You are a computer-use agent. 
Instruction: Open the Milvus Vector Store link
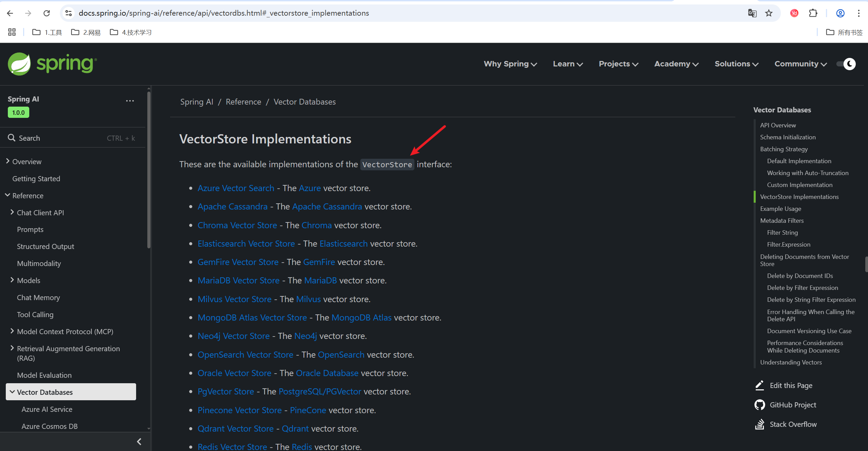234,299
